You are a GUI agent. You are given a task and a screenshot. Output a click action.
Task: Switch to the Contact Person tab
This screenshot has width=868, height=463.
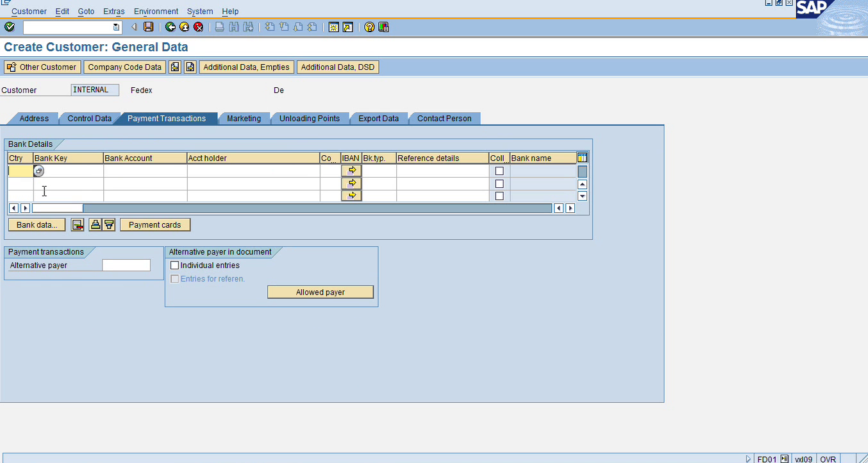(444, 119)
